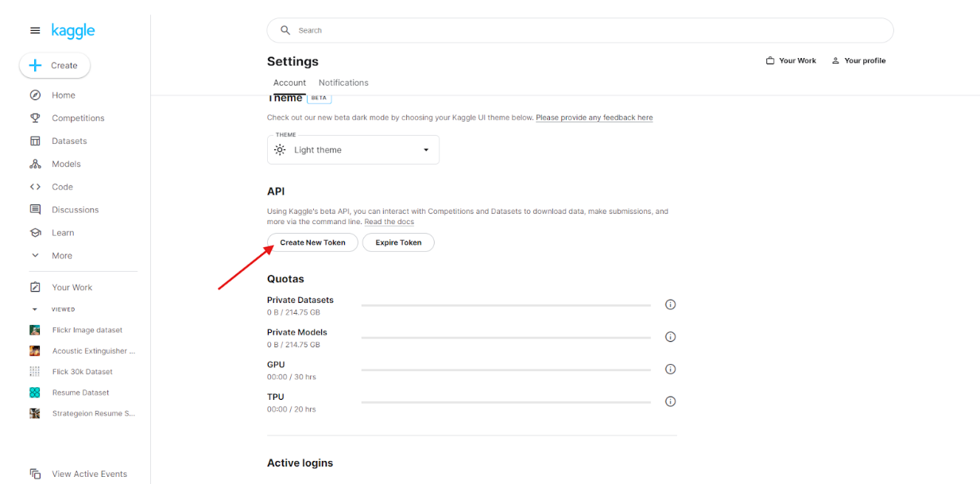Click the Code brackets icon
980x484 pixels.
pos(35,188)
